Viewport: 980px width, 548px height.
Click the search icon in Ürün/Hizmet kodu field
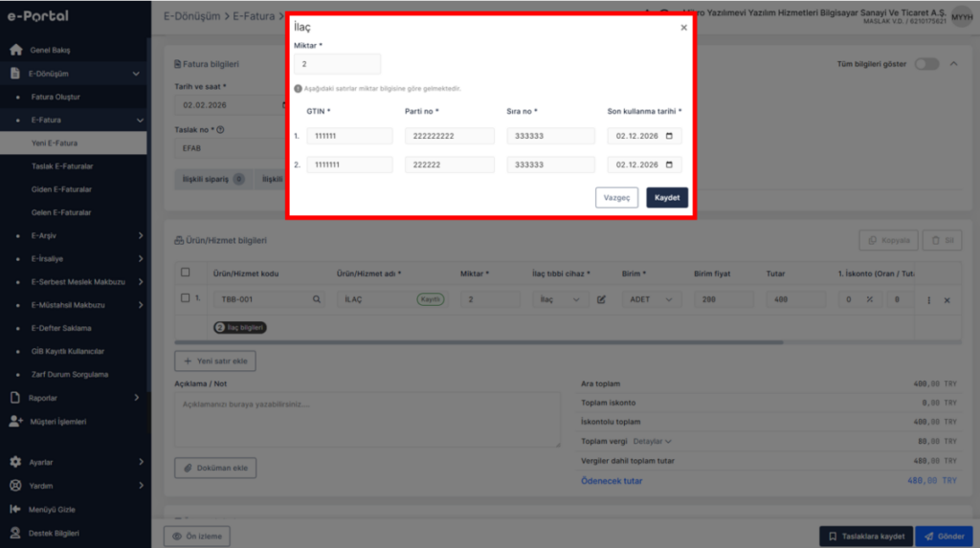click(317, 299)
